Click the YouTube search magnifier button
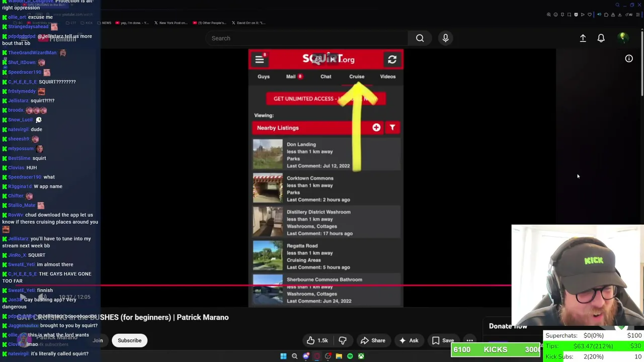Image resolution: width=644 pixels, height=362 pixels. pos(420,38)
